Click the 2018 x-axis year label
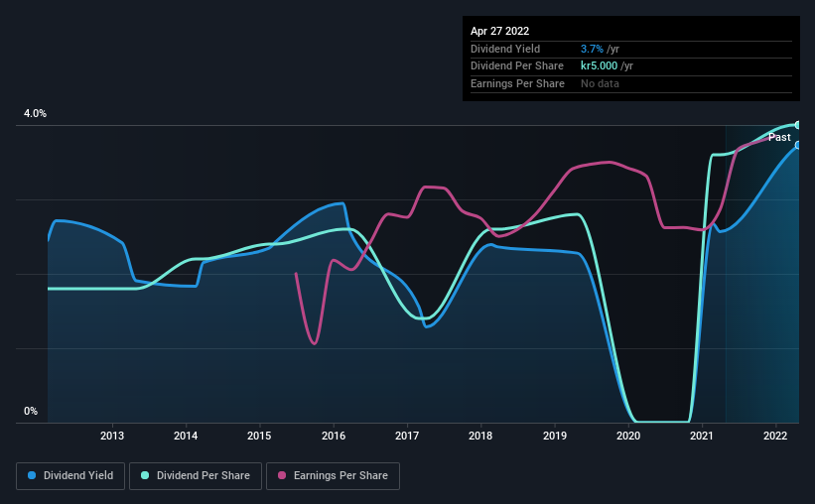This screenshot has width=815, height=504. pos(480,436)
